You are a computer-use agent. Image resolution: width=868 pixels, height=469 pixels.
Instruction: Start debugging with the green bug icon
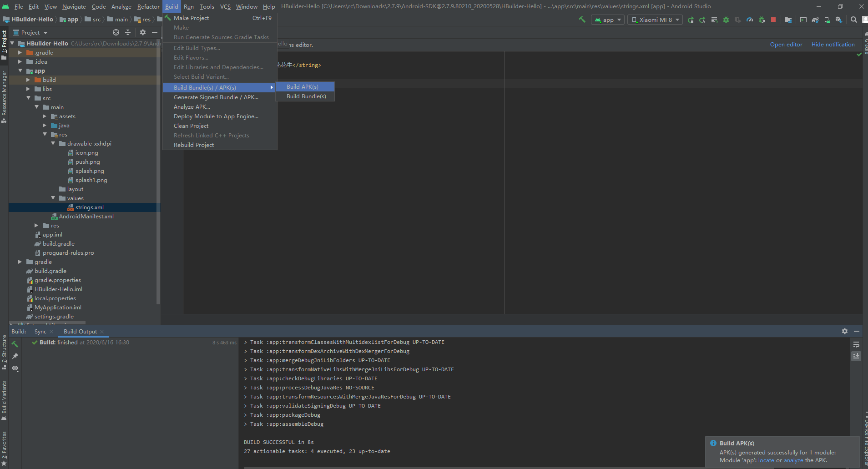726,20
